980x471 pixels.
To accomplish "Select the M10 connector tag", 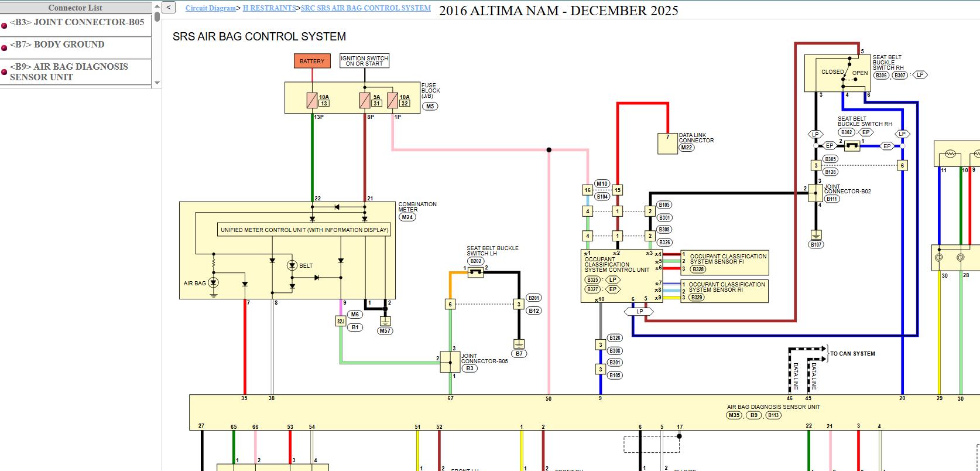I will pos(602,184).
